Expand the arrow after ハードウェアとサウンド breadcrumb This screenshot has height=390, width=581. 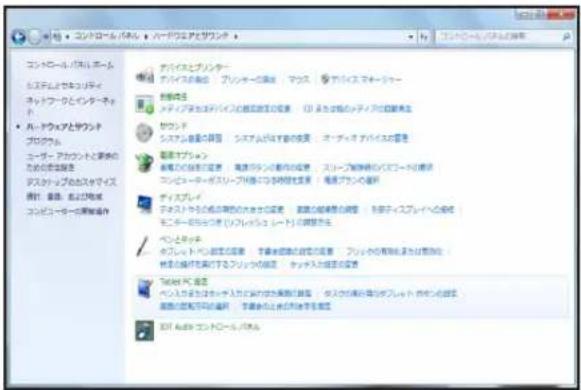[x=236, y=37]
